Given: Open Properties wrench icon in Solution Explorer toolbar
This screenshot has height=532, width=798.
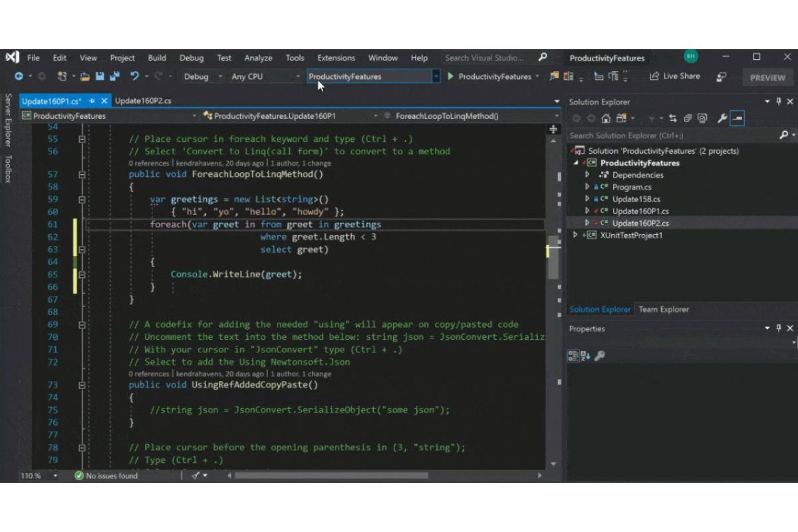Looking at the screenshot, I should click(722, 118).
